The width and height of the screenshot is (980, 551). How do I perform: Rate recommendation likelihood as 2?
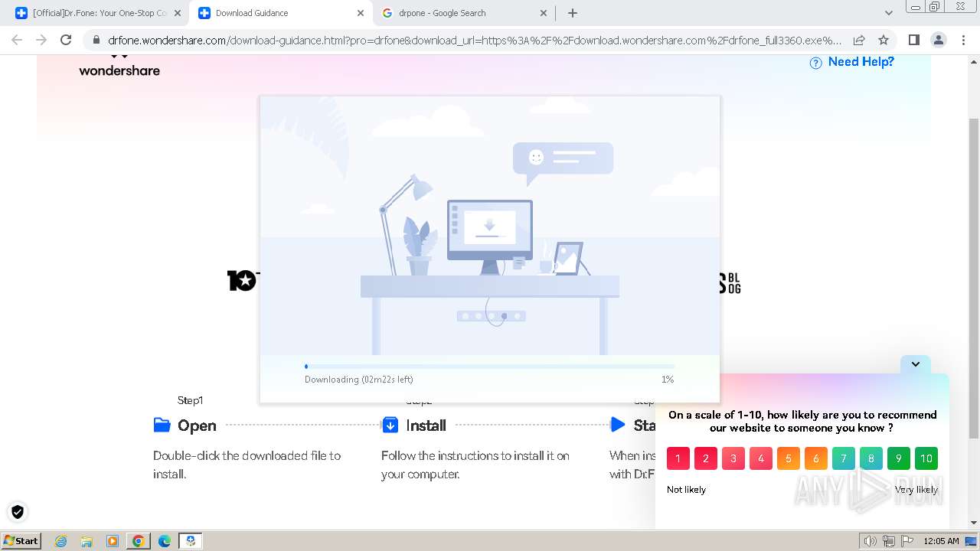point(706,458)
